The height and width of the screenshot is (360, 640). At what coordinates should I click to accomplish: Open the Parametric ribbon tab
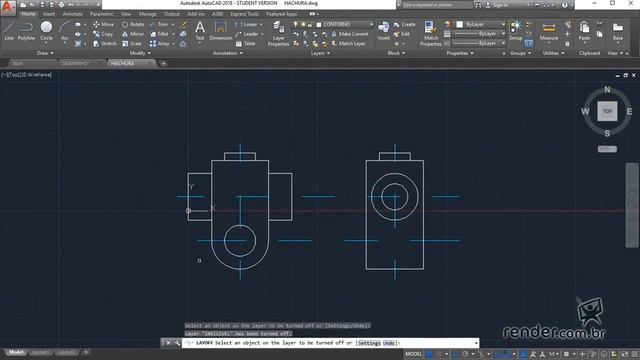click(102, 14)
